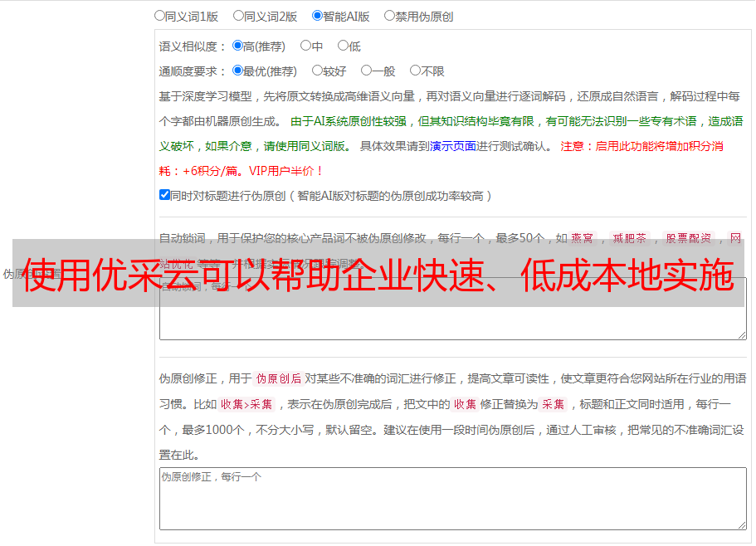Click the 自动锁词 text area

coord(453,309)
